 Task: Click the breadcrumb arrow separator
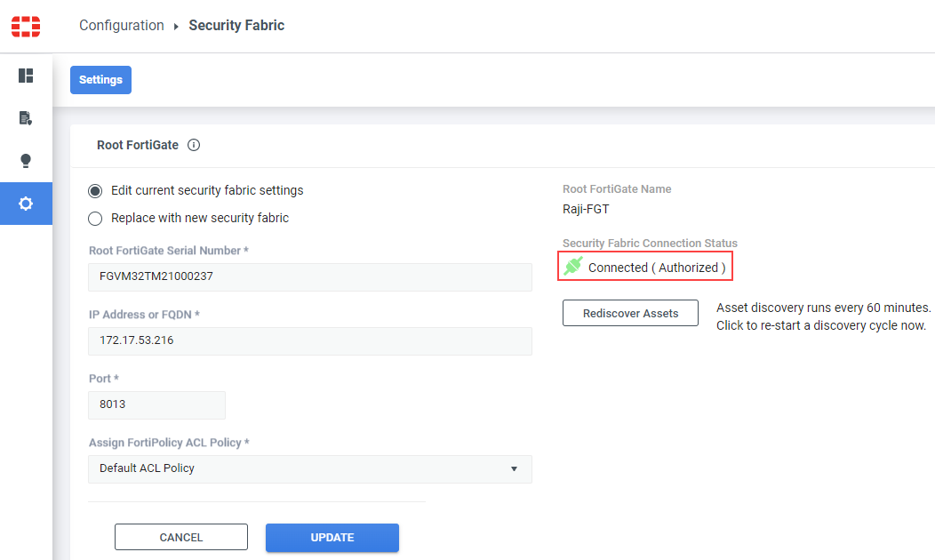(176, 27)
